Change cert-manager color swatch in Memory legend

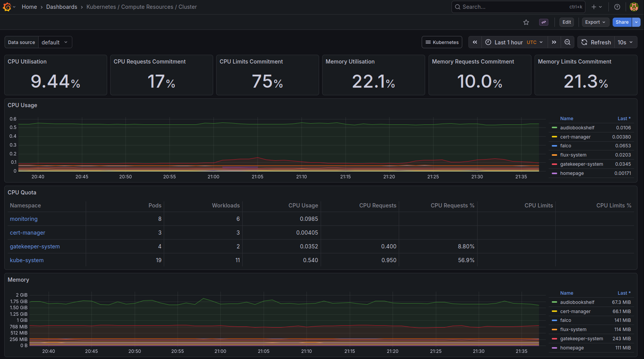(x=554, y=312)
